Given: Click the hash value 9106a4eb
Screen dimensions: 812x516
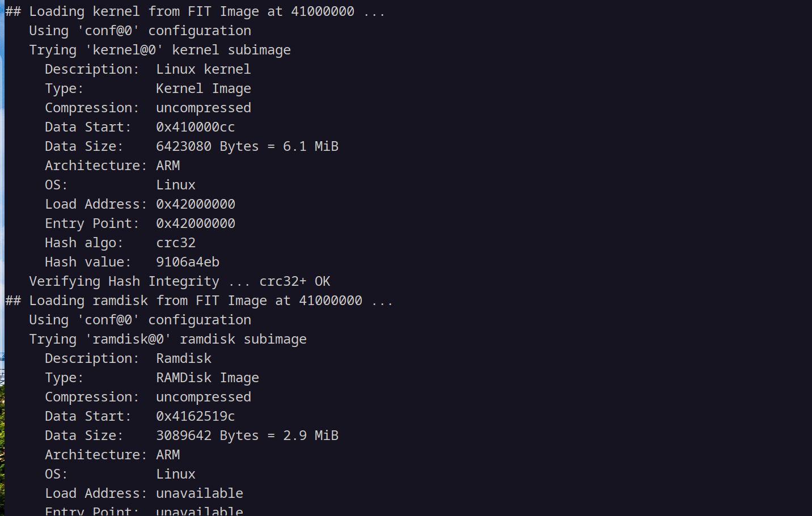Looking at the screenshot, I should tap(188, 262).
